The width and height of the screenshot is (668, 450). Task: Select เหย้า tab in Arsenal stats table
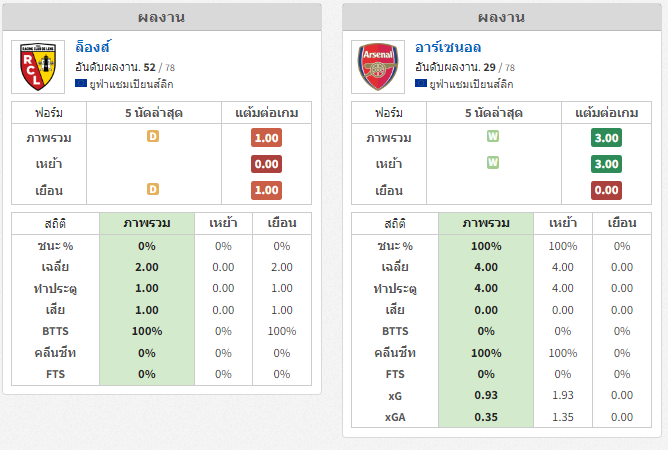[x=563, y=223]
